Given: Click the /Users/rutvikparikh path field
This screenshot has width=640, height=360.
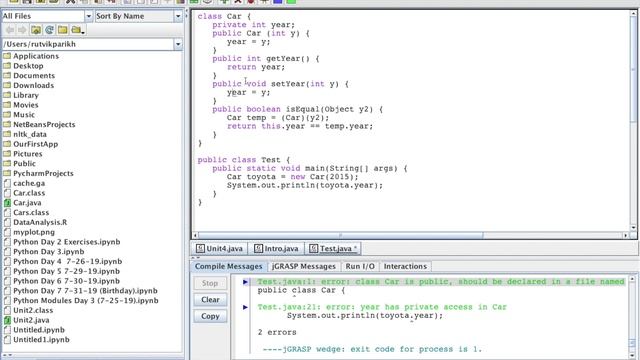Looking at the screenshot, I should point(88,44).
